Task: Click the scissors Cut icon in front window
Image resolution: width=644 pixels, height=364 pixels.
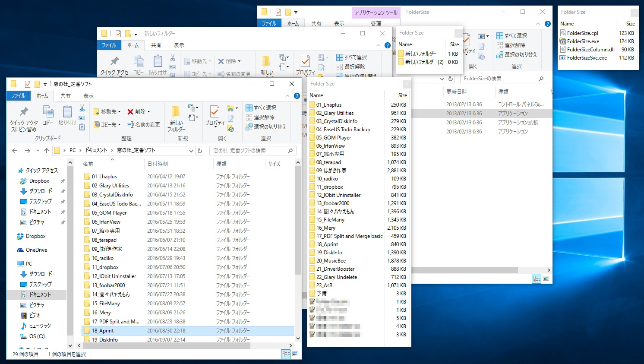Action: [x=82, y=108]
